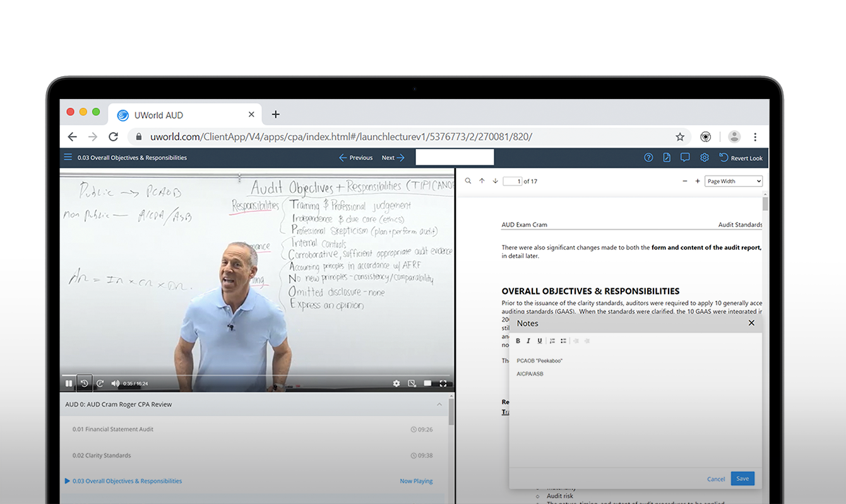The height and width of the screenshot is (504, 846).
Task: Go to Next lecture
Action: point(393,158)
